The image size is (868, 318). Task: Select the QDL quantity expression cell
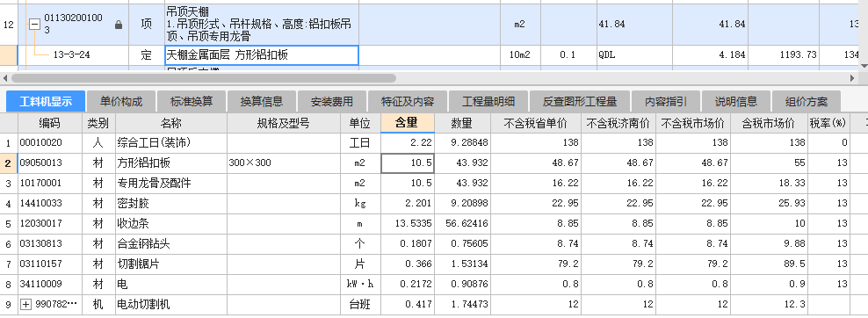coord(634,55)
